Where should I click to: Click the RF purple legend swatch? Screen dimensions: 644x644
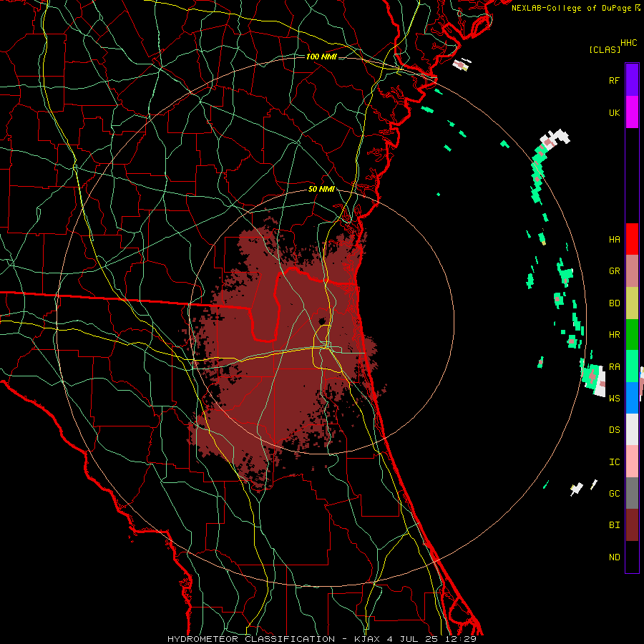[x=632, y=80]
